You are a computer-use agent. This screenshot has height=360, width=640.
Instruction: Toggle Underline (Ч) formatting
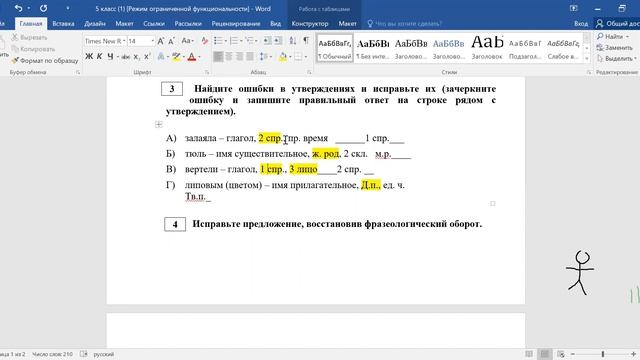[110, 56]
